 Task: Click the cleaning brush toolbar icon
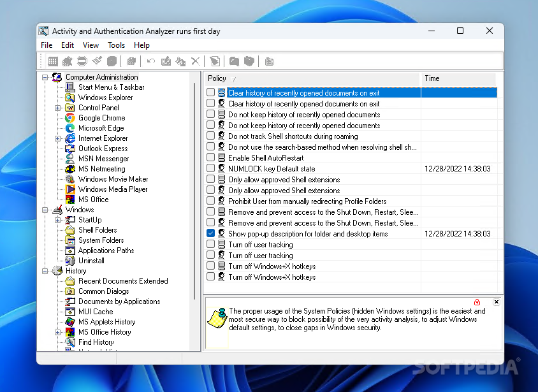[97, 61]
